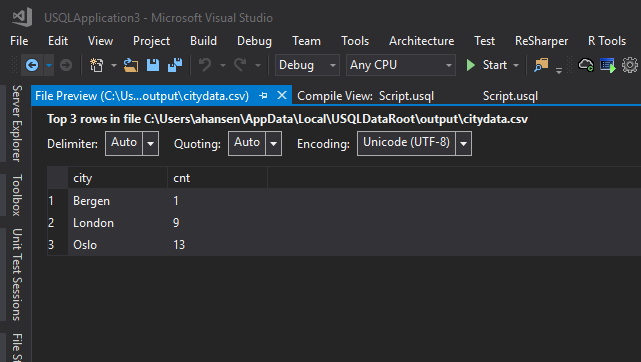
Task: Open the toolbar overflow options arrow
Action: coord(558,70)
